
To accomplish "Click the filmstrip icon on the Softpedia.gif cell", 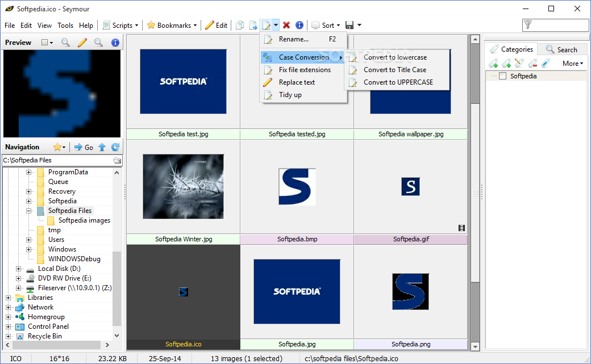I will (x=461, y=228).
